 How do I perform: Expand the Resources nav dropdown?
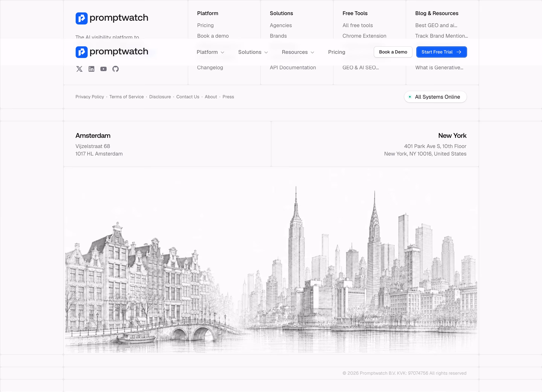pos(298,52)
